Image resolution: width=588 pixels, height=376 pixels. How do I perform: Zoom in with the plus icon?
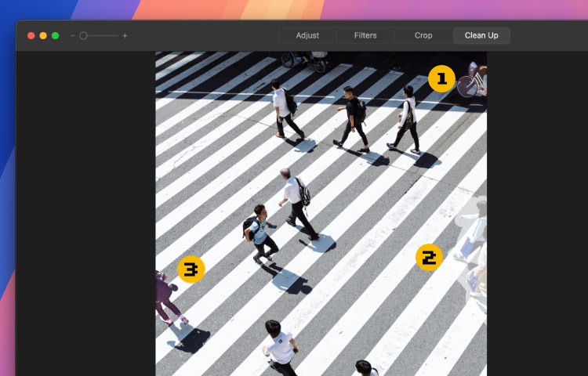[125, 35]
